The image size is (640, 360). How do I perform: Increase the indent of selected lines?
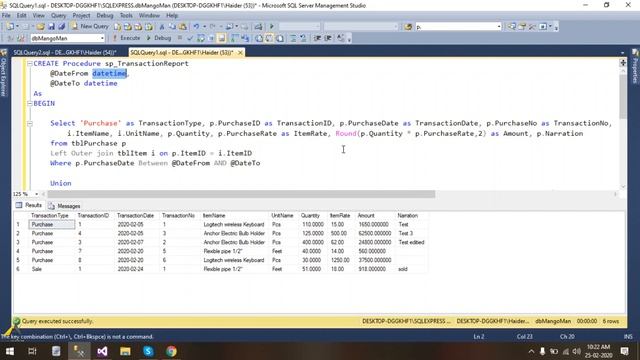[328, 38]
